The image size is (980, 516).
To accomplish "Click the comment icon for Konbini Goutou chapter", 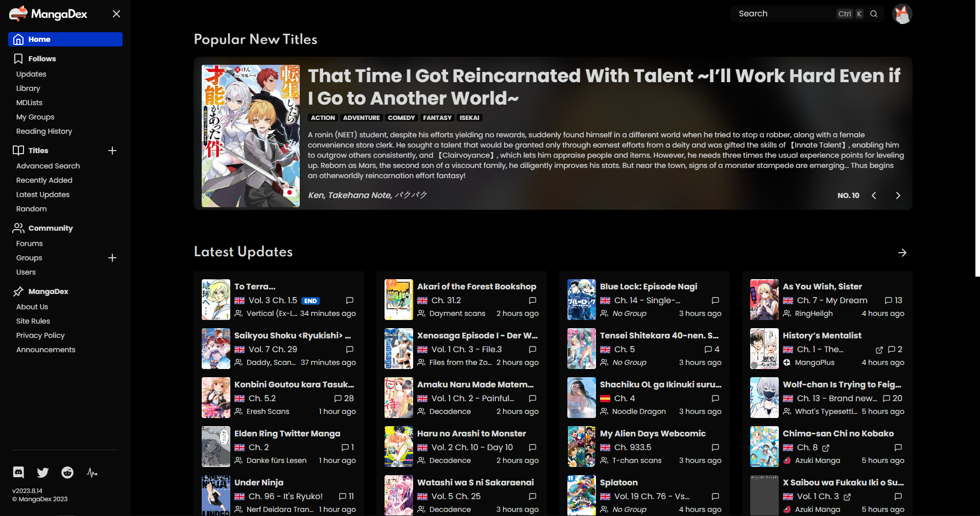I will tap(338, 399).
